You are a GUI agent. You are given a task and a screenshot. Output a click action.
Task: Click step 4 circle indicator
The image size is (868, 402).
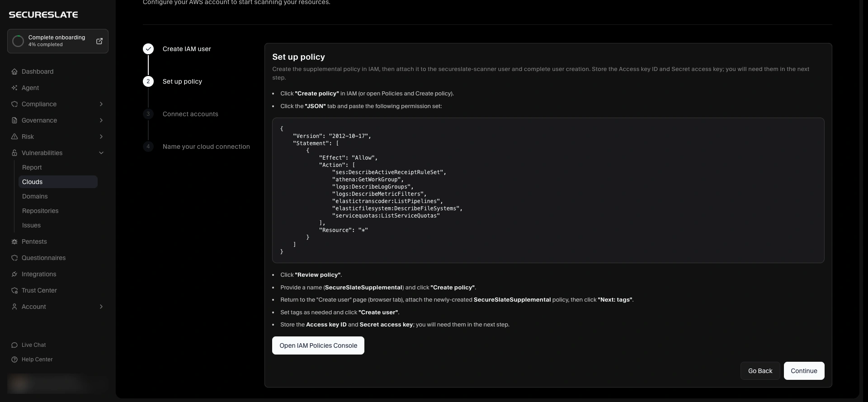pyautogui.click(x=148, y=147)
